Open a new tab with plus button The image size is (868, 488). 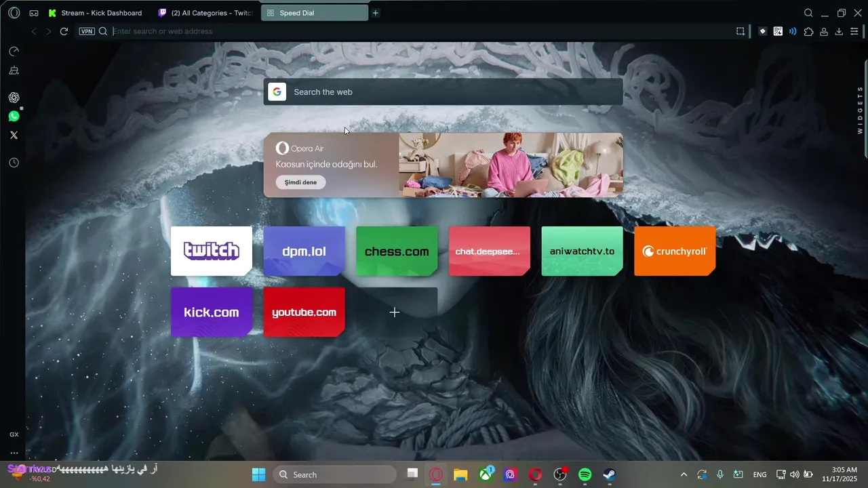click(x=375, y=13)
